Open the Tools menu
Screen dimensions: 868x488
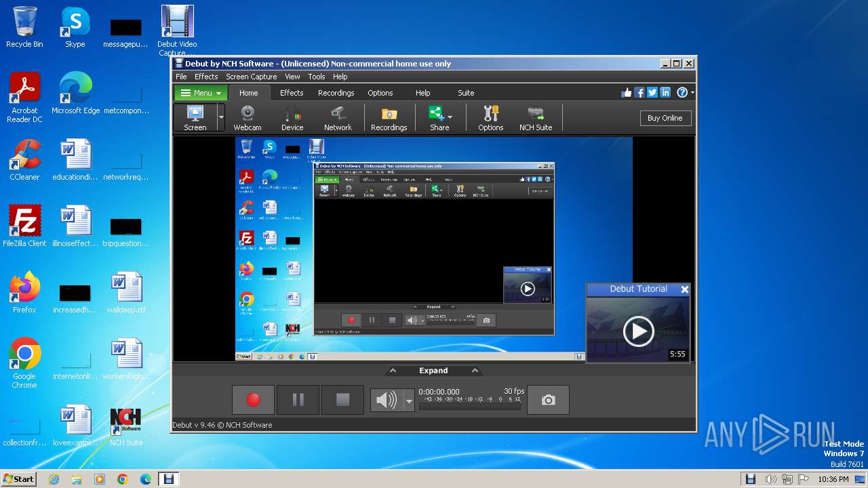coord(317,77)
